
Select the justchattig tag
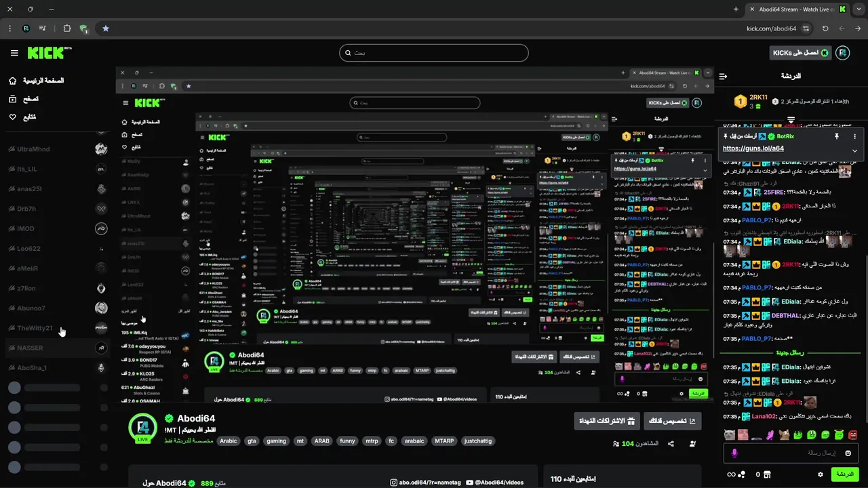click(478, 441)
